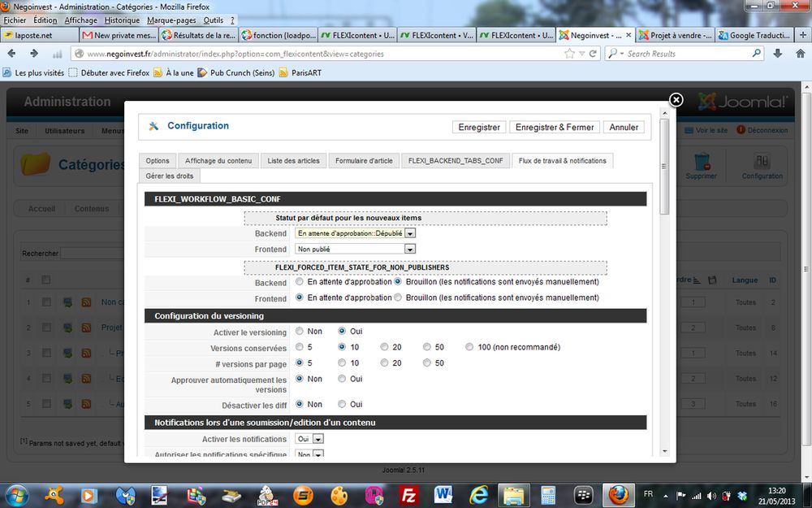The image size is (812, 508).
Task: Choose 20 for Versions conservées
Action: (x=384, y=347)
